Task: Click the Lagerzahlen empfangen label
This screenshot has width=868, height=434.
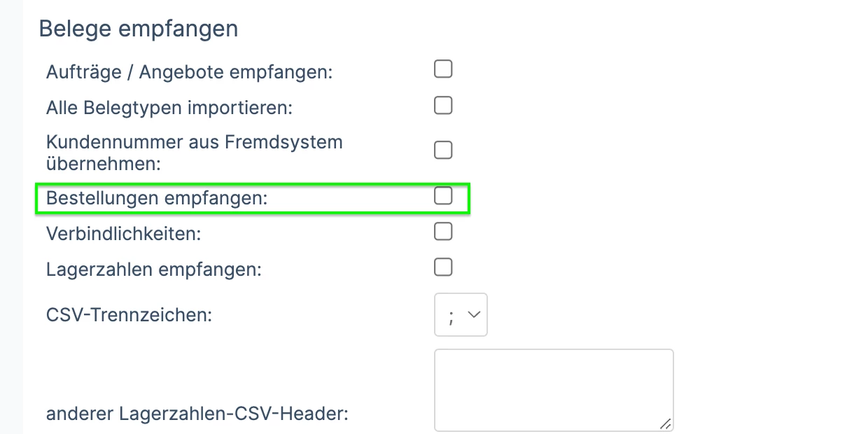Action: (154, 269)
